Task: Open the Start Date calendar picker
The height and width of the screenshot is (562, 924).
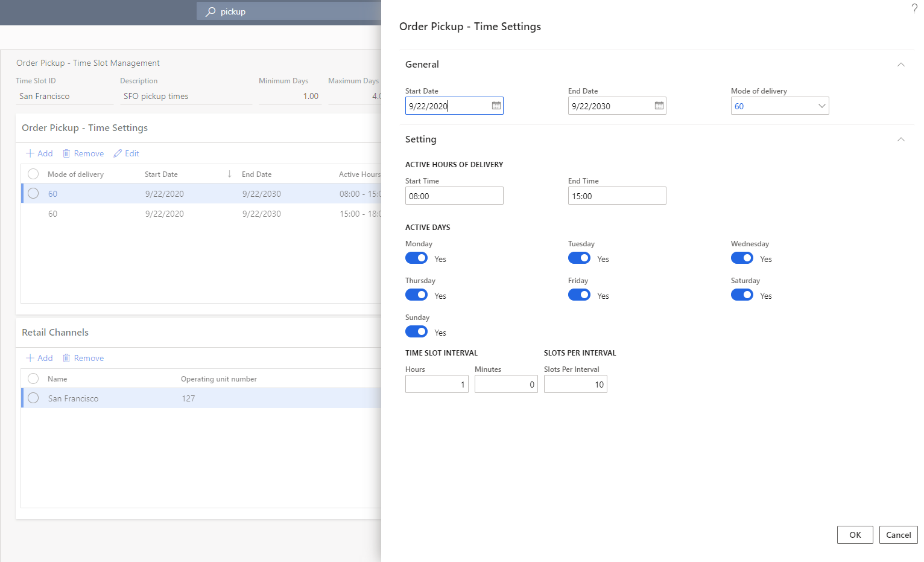Action: (495, 106)
